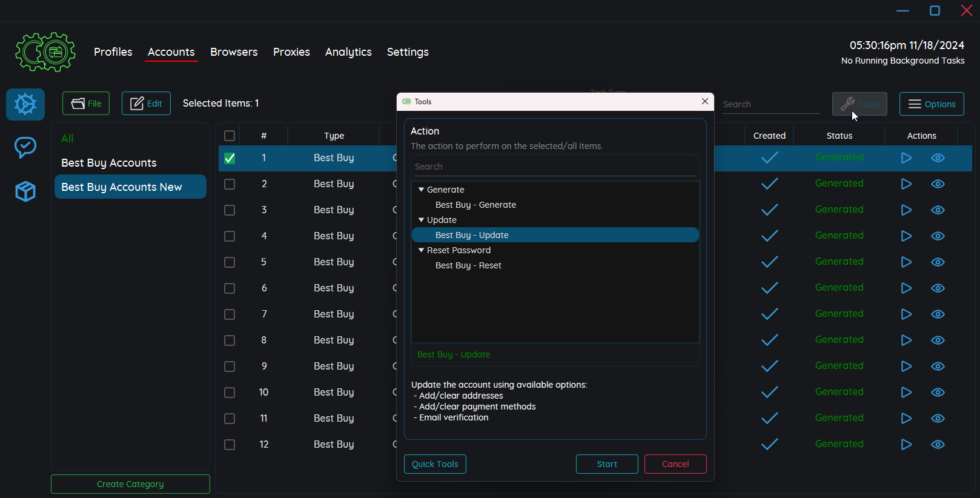The image size is (980, 498).
Task: Click the Quick Tools button
Action: (435, 464)
